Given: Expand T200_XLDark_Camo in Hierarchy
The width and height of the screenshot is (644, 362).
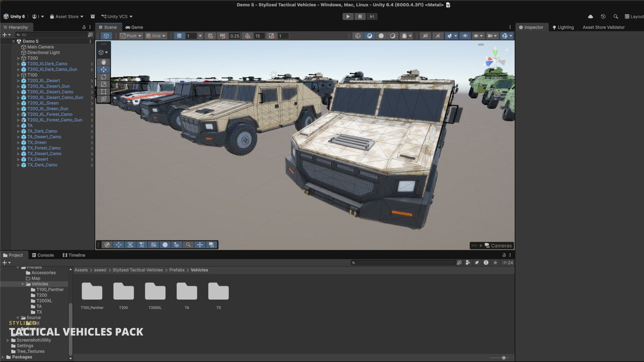Looking at the screenshot, I should pyautogui.click(x=18, y=64).
